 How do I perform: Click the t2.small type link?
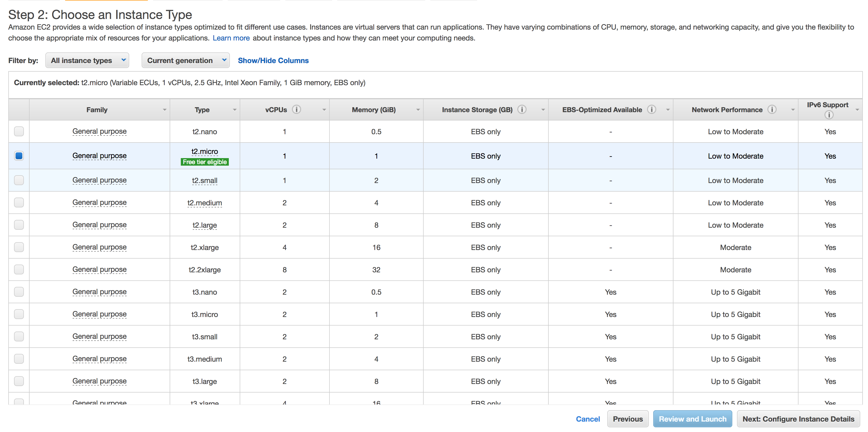pyautogui.click(x=204, y=180)
